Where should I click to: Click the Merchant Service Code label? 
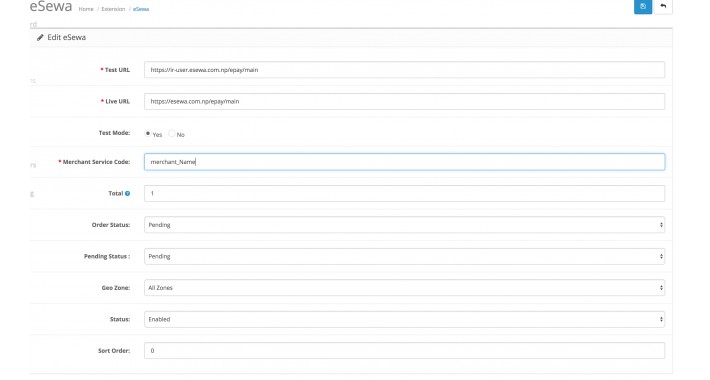coord(96,162)
